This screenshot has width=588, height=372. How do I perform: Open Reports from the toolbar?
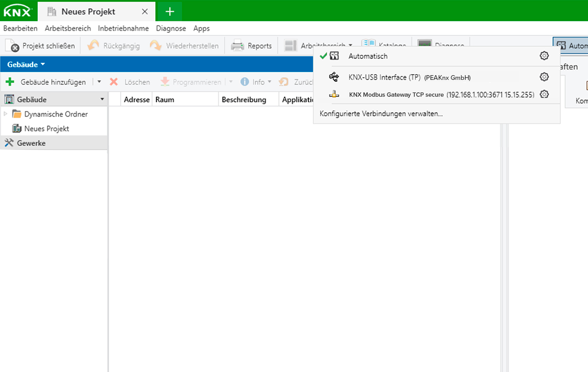point(251,46)
